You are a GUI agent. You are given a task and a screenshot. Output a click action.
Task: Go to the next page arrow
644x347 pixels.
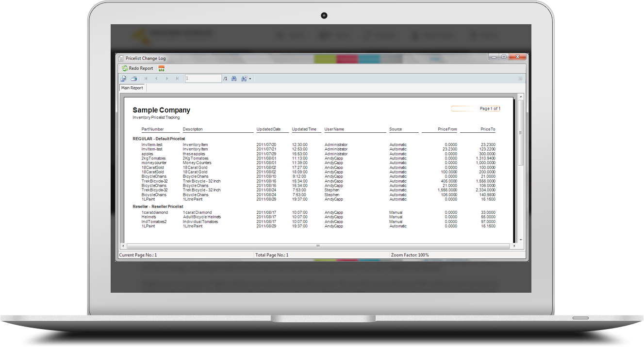[167, 79]
